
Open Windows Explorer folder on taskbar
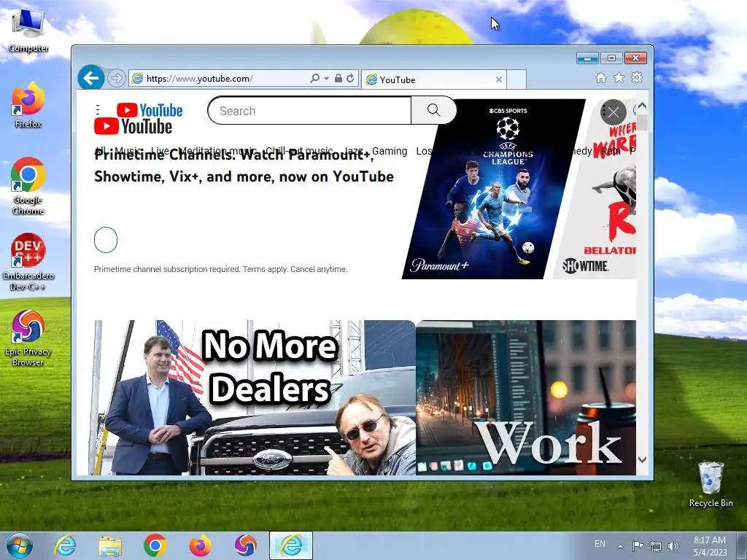110,545
